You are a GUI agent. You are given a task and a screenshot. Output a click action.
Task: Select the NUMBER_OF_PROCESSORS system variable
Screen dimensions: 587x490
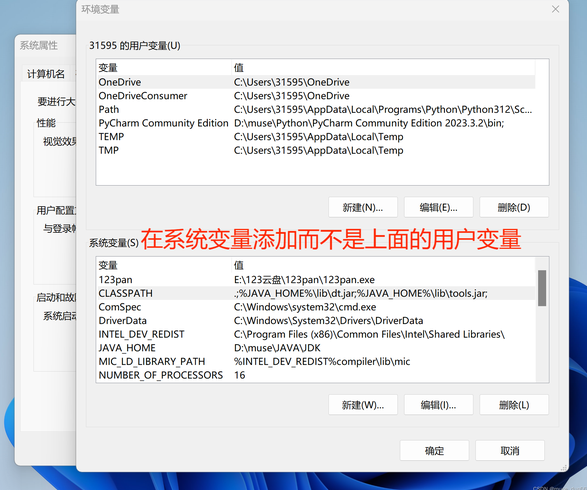pyautogui.click(x=316, y=375)
